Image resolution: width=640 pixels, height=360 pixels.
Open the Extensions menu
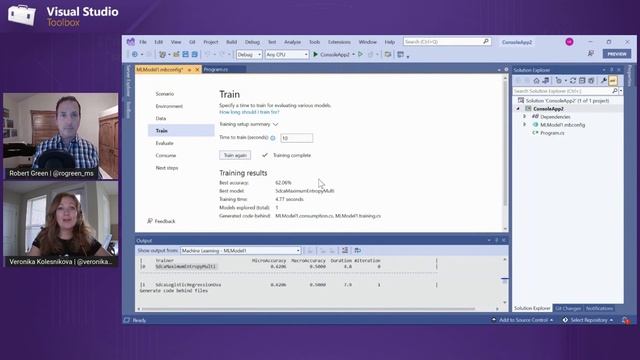[339, 42]
